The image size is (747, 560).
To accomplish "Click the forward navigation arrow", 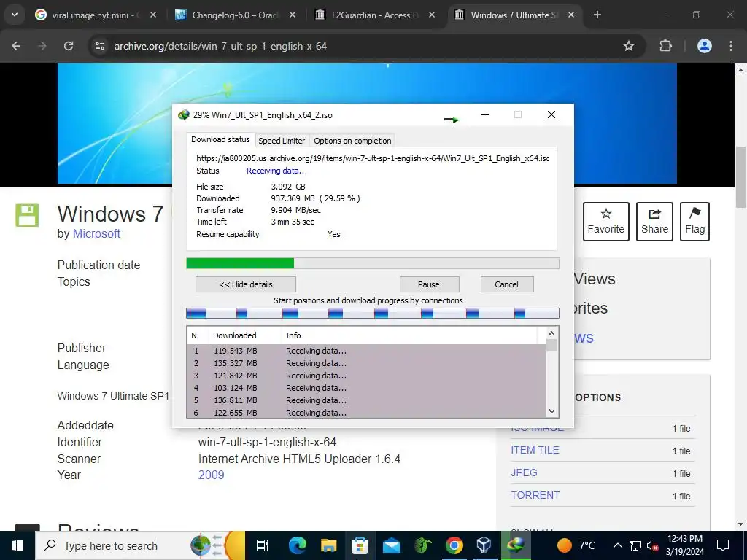I will (42, 46).
